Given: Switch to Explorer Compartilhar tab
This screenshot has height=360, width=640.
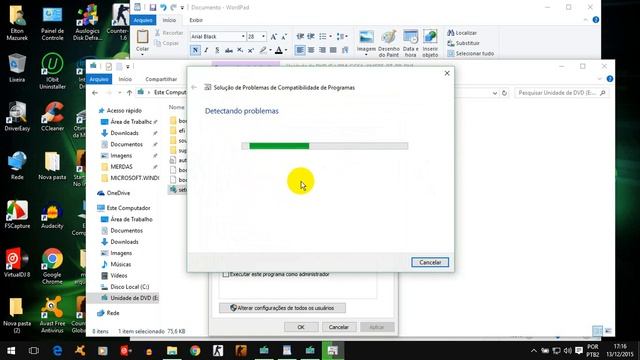Looking at the screenshot, I should click(161, 79).
